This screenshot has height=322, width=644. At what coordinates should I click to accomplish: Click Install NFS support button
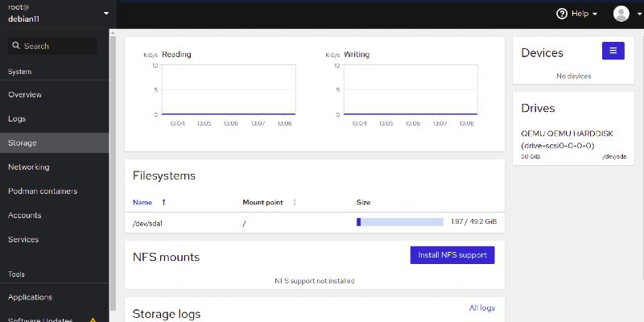pyautogui.click(x=452, y=255)
